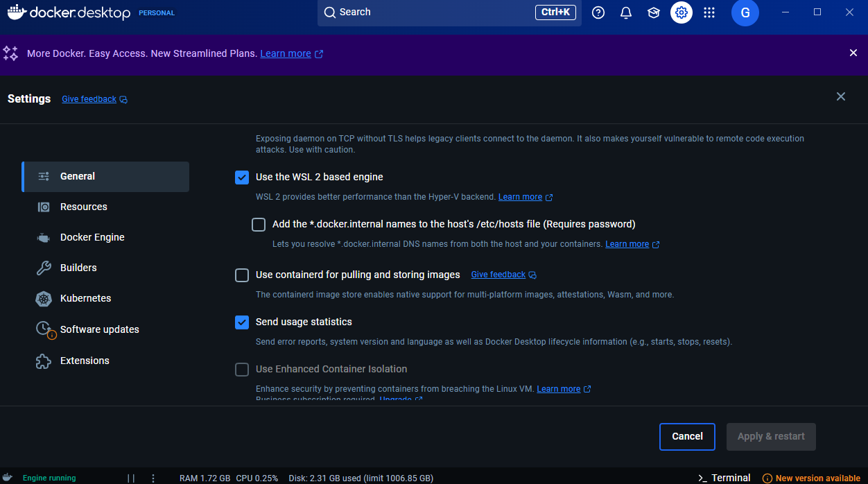Click the sparkle icon in the banner
The height and width of the screenshot is (484, 868).
(10, 53)
